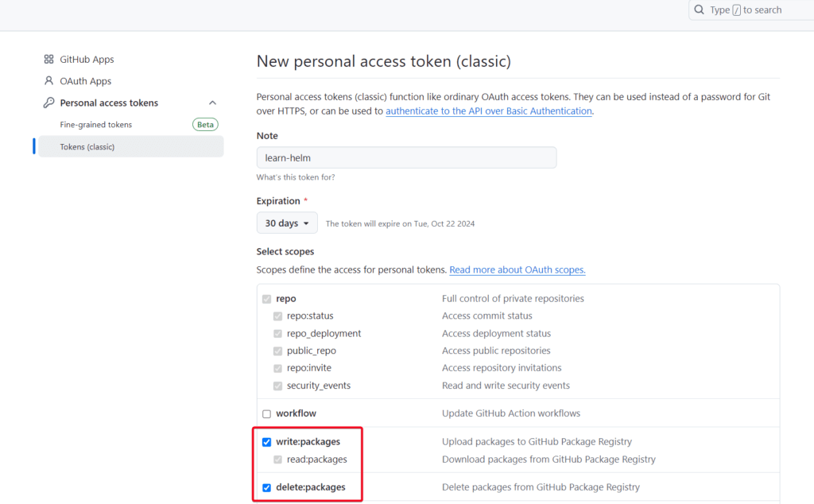814x504 pixels.
Task: Uncheck the delete:packages scope
Action: [x=267, y=487]
